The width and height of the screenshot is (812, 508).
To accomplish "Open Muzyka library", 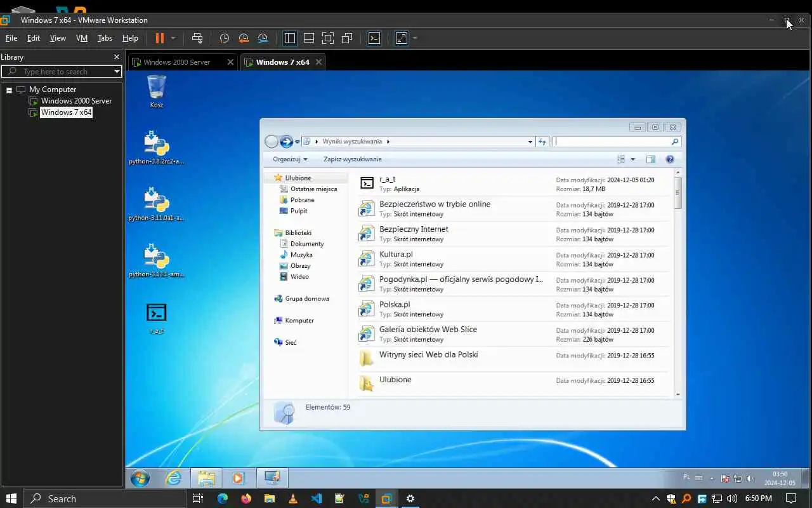I will [x=301, y=255].
